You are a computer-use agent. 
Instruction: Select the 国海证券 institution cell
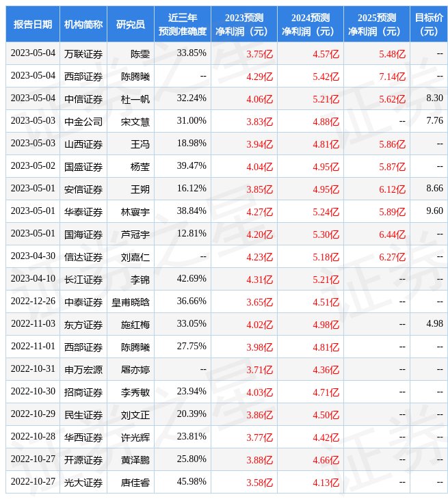[x=83, y=234]
